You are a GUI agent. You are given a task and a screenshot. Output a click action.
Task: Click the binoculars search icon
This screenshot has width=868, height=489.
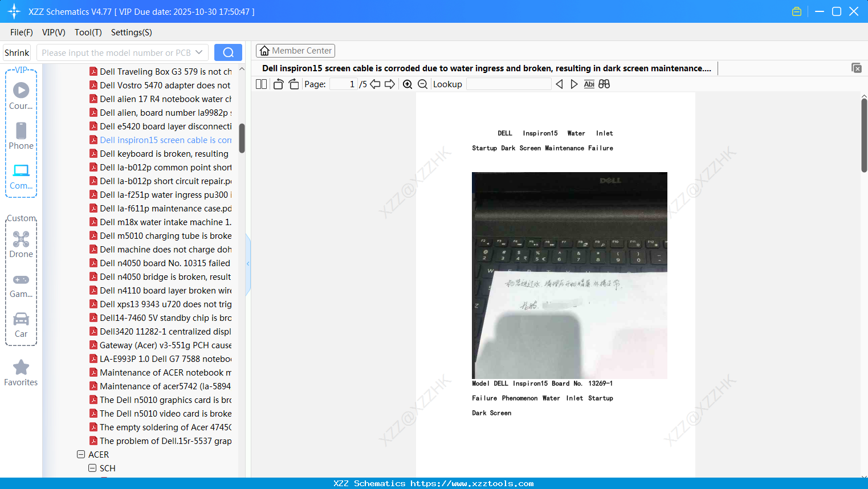(604, 84)
